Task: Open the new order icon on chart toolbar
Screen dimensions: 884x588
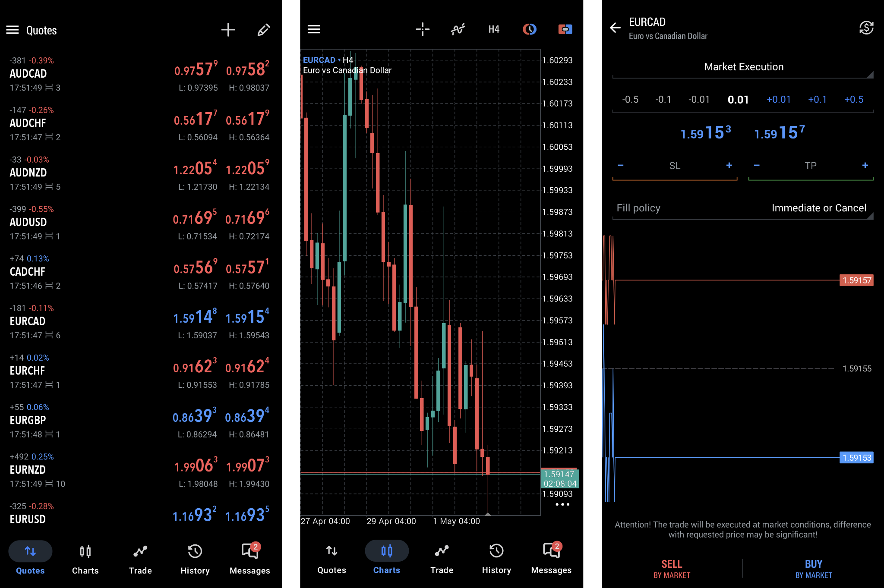Action: pyautogui.click(x=565, y=29)
